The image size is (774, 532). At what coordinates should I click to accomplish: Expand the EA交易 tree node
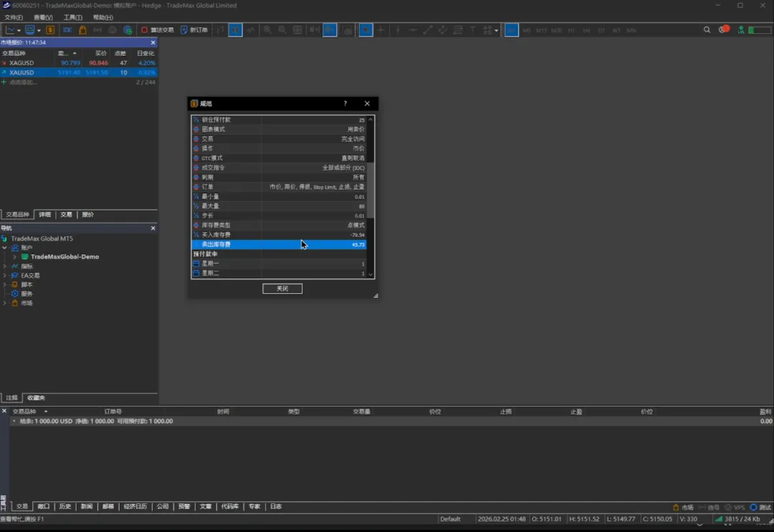pyautogui.click(x=5, y=275)
